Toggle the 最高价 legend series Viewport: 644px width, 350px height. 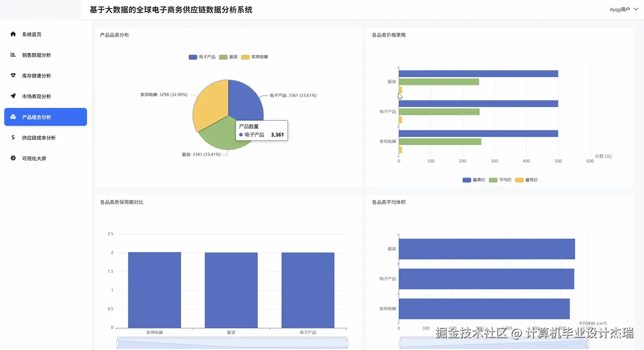click(474, 180)
